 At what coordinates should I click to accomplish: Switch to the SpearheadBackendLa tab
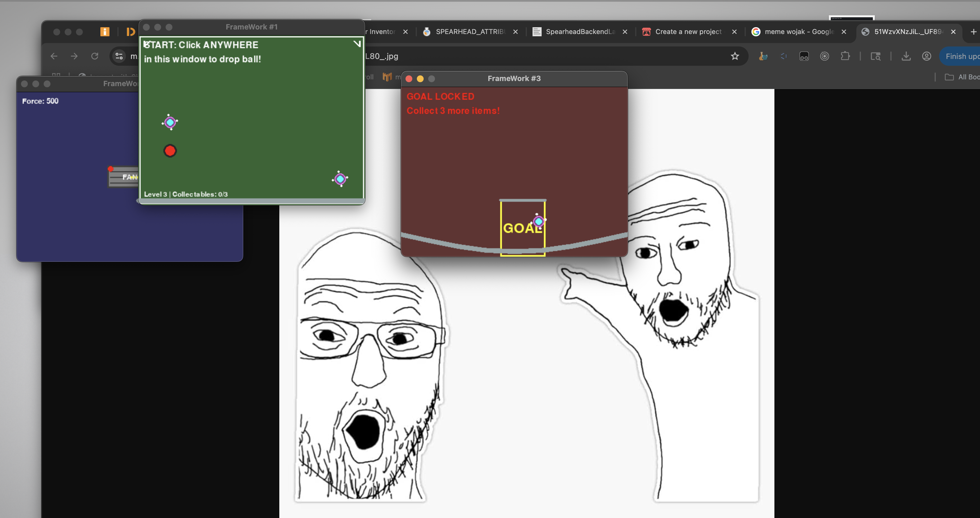point(580,31)
